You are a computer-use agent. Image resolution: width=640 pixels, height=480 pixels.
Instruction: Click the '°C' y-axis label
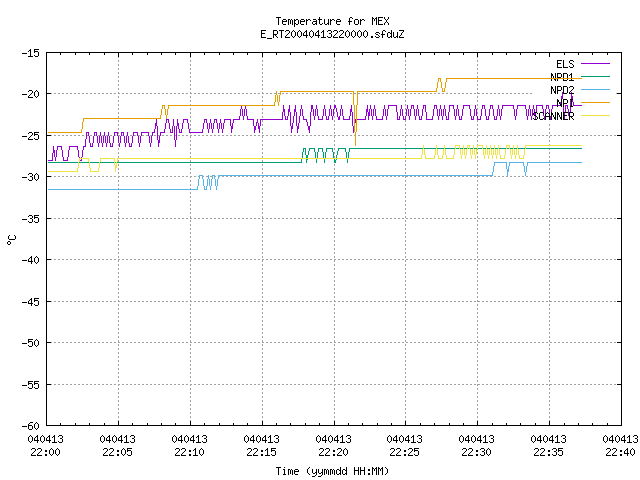click(x=11, y=239)
